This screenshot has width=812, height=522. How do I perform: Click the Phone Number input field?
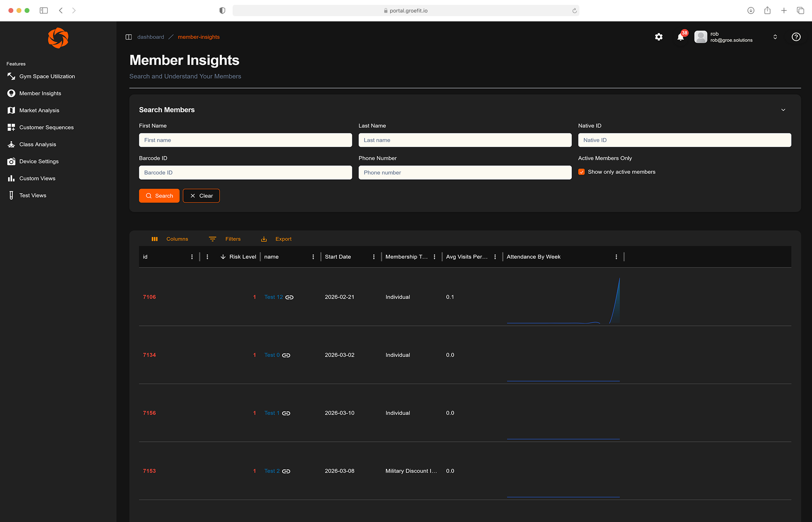pos(464,173)
